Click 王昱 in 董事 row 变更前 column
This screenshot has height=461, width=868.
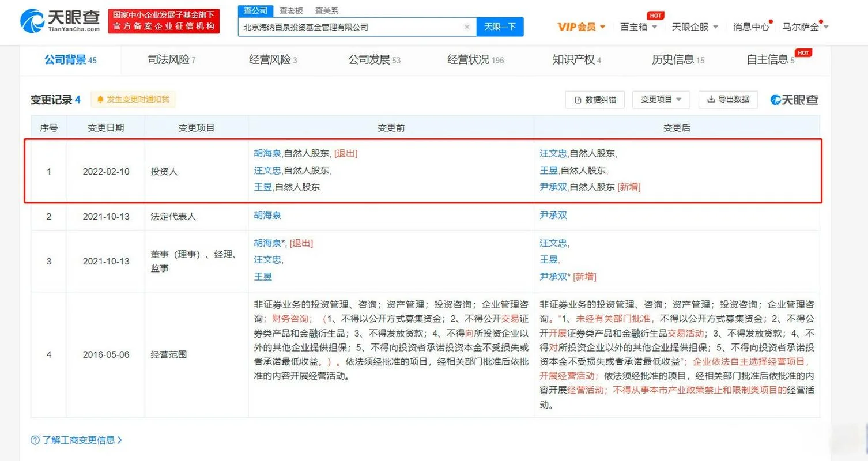pyautogui.click(x=263, y=277)
